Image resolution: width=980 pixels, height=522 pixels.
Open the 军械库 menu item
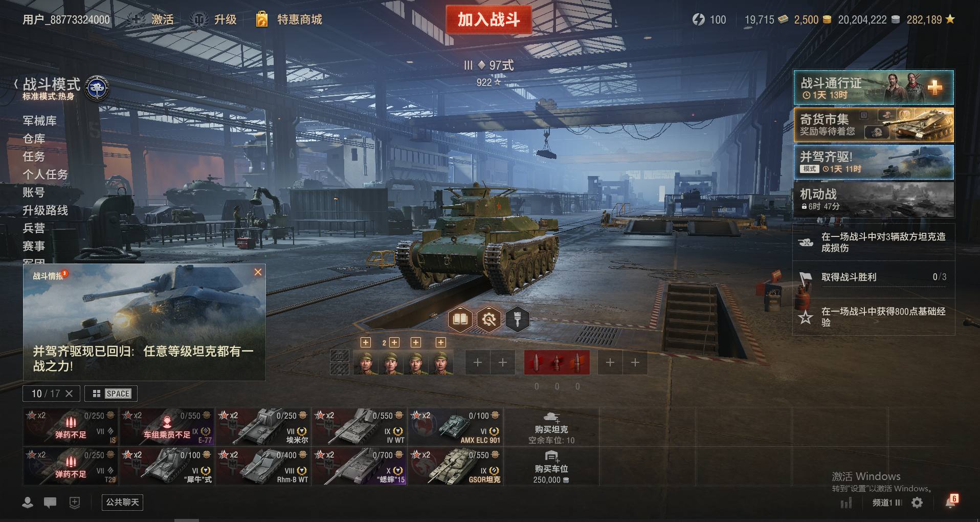[x=40, y=121]
